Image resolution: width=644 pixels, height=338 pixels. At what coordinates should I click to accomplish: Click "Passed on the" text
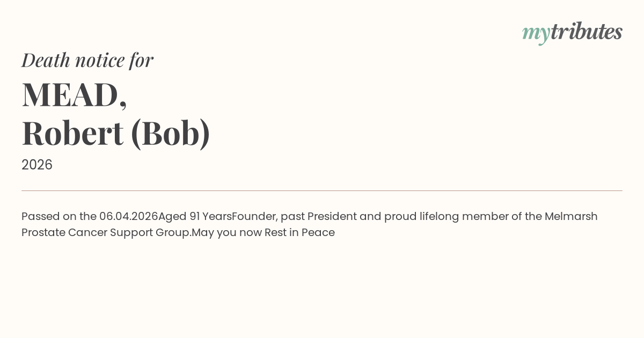[x=59, y=217]
